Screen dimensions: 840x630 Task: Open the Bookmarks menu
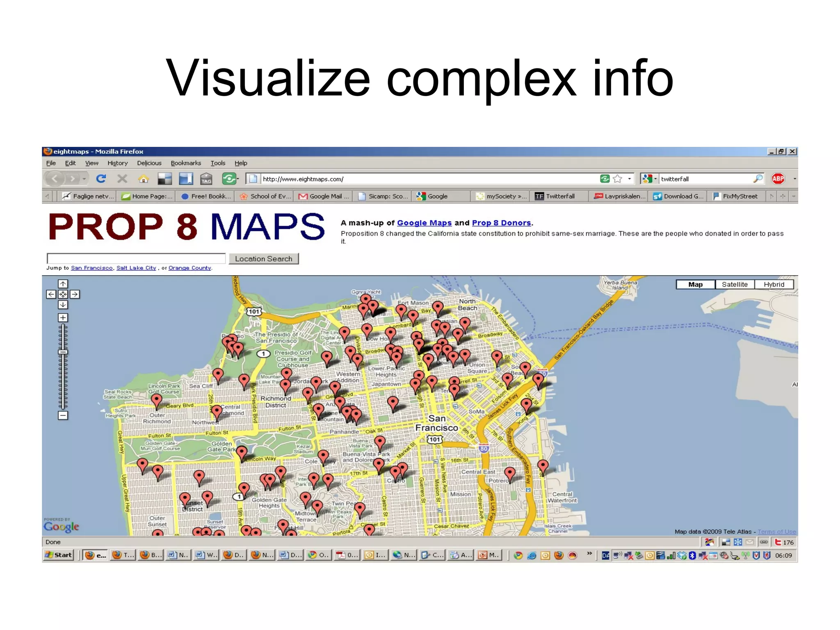[186, 163]
